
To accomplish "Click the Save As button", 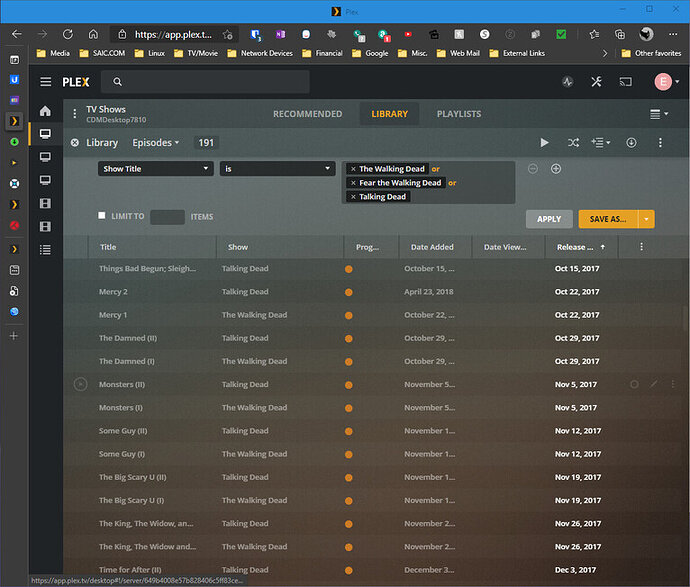I will tap(608, 219).
